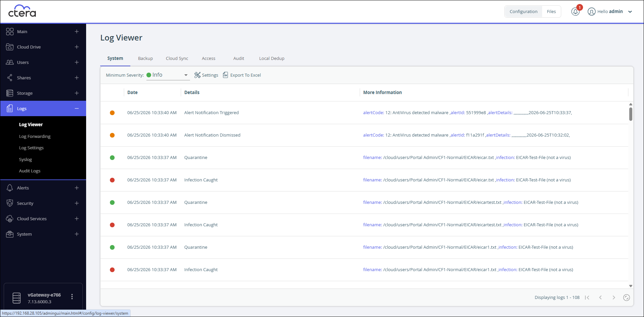This screenshot has width=644, height=317.
Task: Open the vGateway-e766 three-dot menu
Action: 72,297
